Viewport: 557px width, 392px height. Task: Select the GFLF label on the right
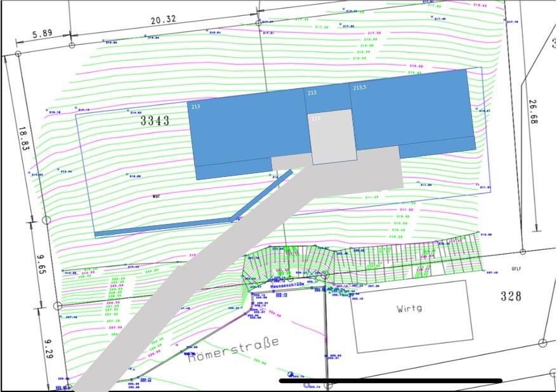tap(516, 269)
